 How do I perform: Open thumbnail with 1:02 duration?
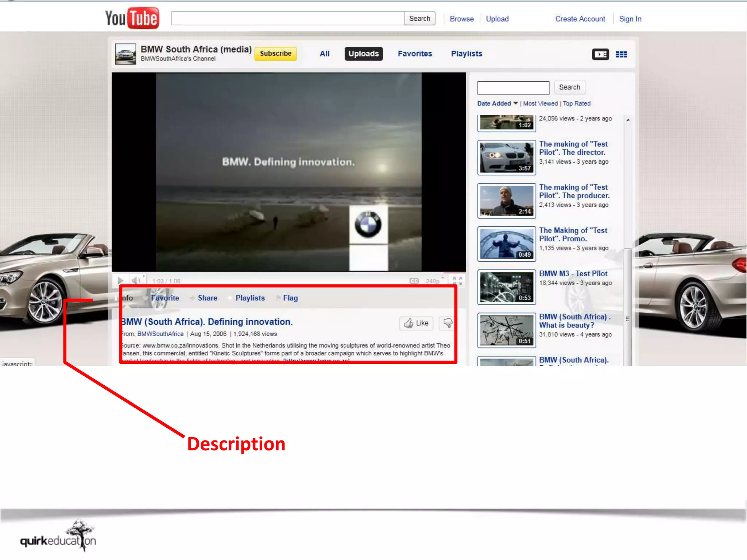click(x=507, y=123)
